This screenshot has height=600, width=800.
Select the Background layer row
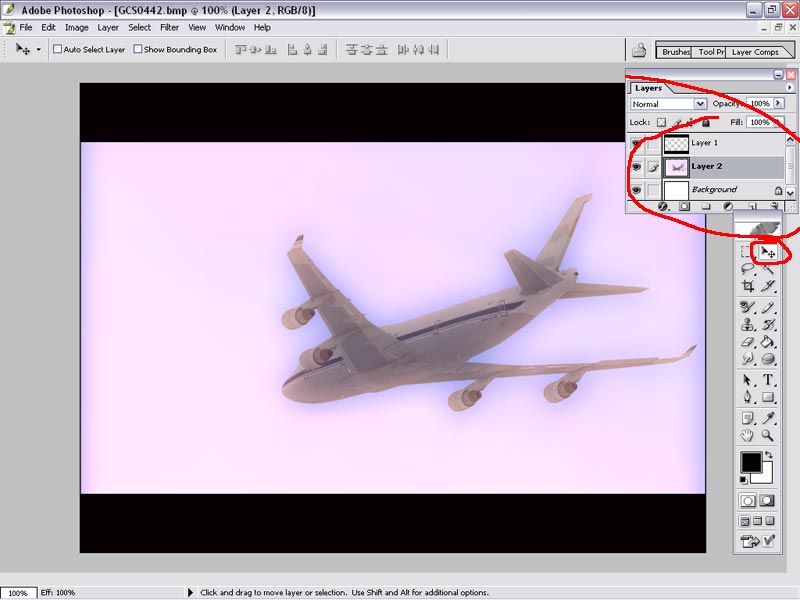tap(713, 189)
